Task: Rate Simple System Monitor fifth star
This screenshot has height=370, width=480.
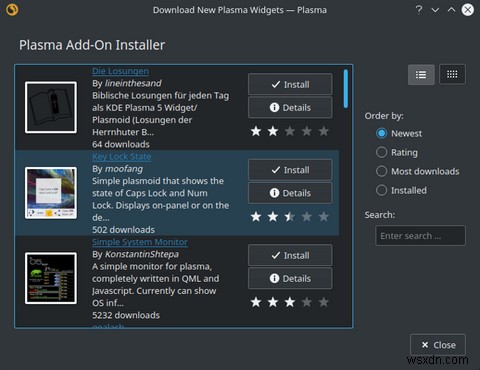Action: [x=324, y=302]
